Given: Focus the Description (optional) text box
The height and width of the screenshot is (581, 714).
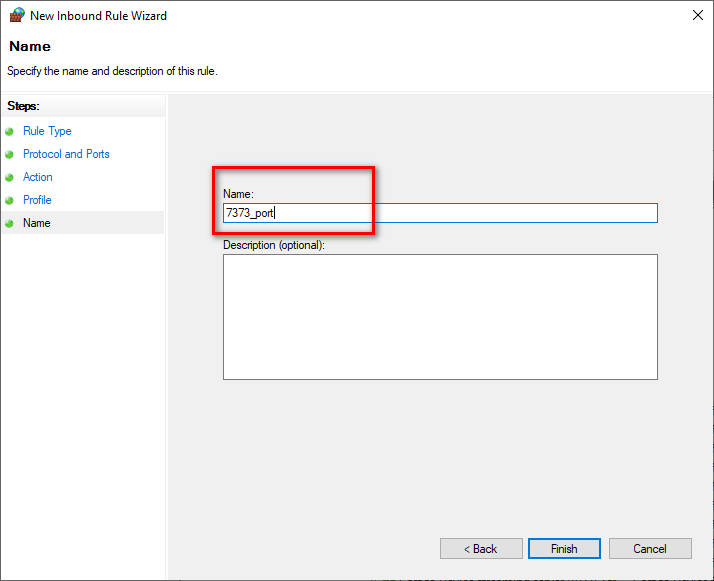Looking at the screenshot, I should (440, 317).
